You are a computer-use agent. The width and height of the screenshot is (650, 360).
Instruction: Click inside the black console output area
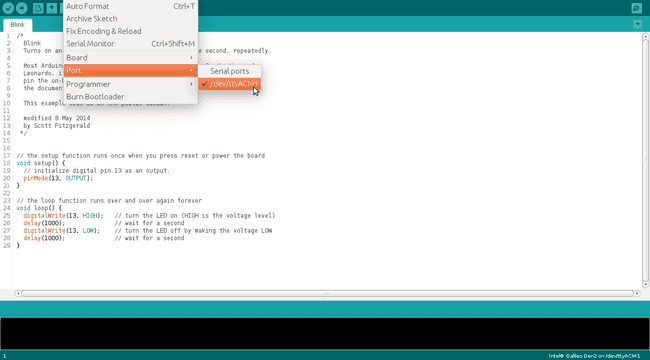[x=325, y=333]
